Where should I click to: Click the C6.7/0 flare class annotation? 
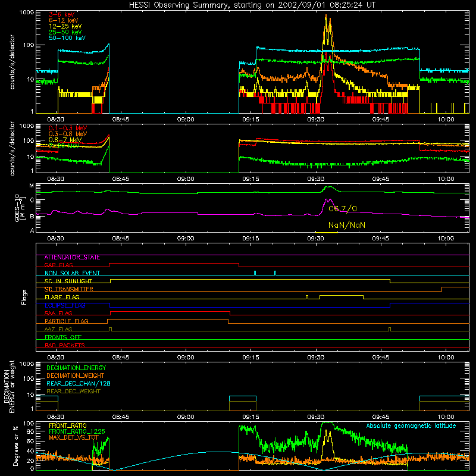point(343,209)
